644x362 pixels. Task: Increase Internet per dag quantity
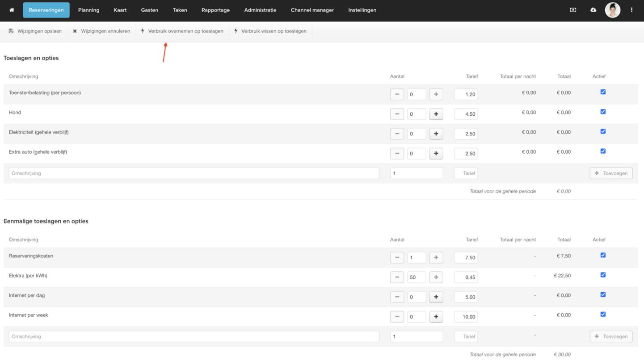[x=436, y=297]
